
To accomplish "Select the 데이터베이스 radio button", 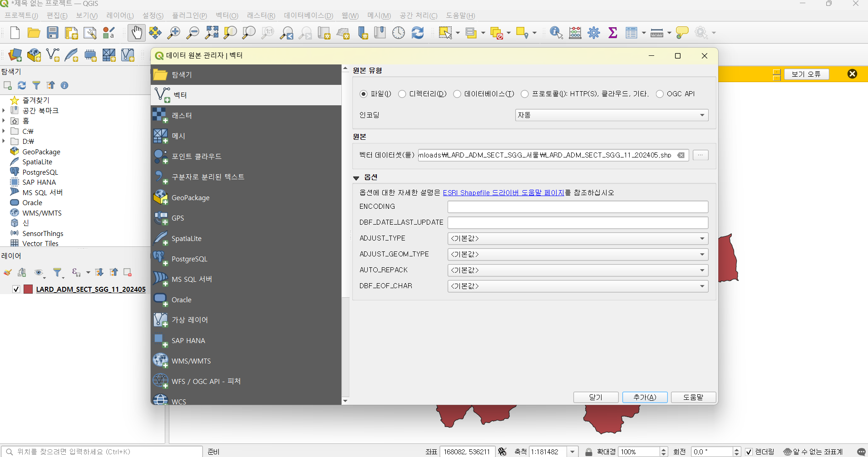I will pyautogui.click(x=457, y=94).
